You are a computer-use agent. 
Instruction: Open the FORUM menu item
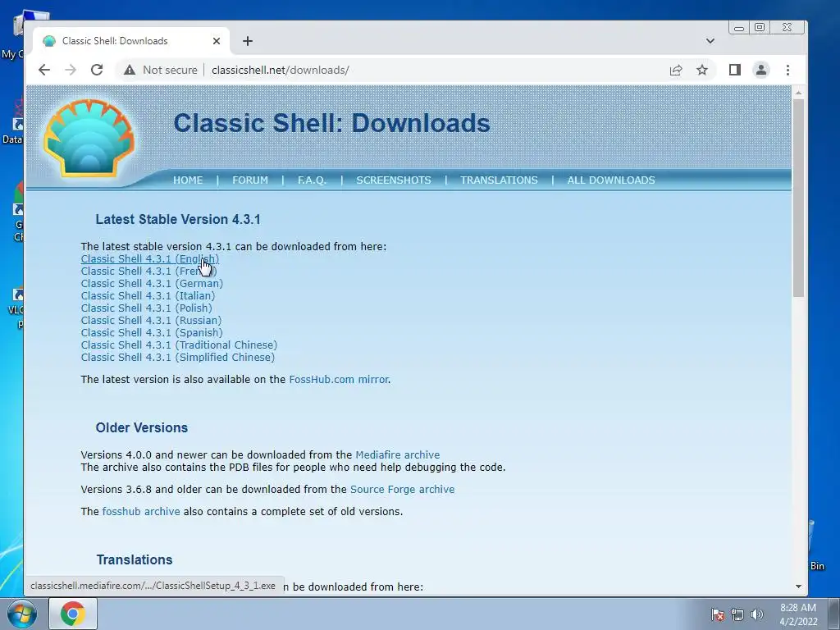(250, 180)
